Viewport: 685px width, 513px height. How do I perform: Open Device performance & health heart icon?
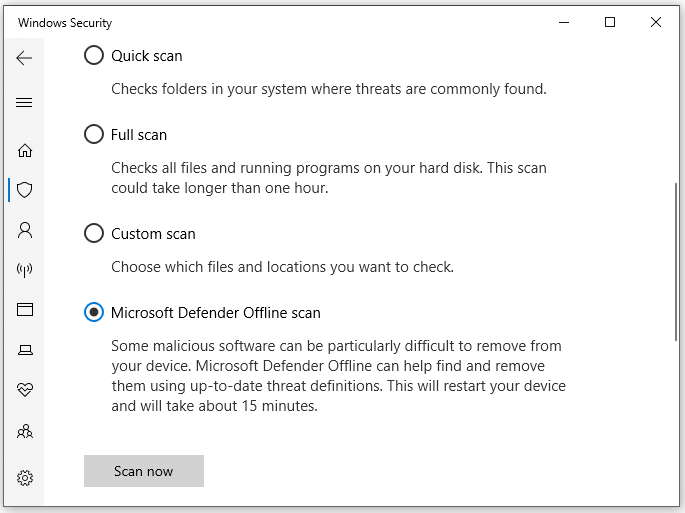(25, 389)
